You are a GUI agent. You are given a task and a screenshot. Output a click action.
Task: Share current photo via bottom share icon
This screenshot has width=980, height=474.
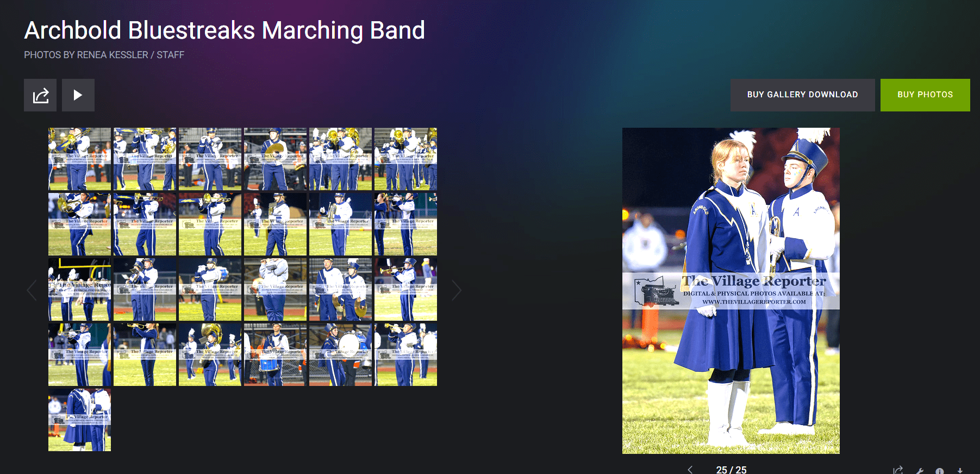[x=898, y=470]
